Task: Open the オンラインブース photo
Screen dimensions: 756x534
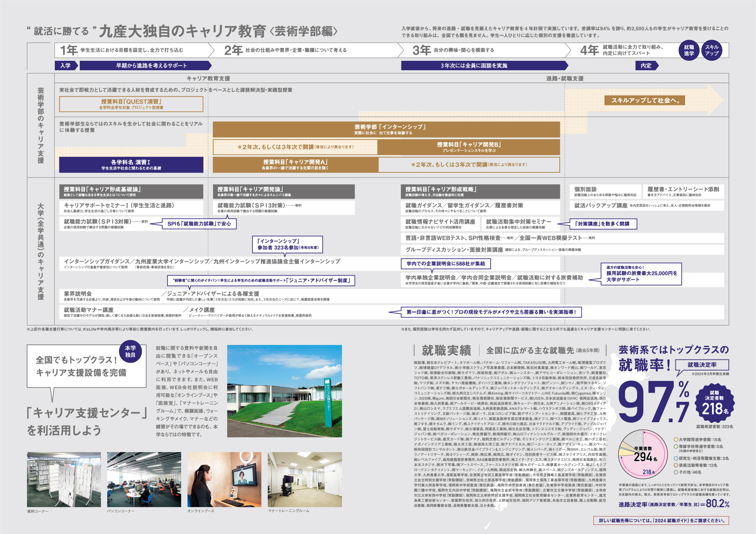Action: 225,479
